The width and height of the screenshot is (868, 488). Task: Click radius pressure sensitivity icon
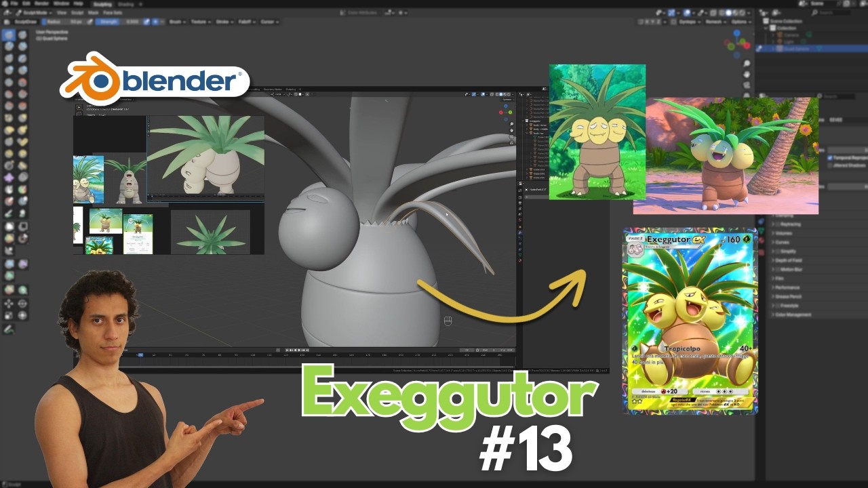point(90,22)
